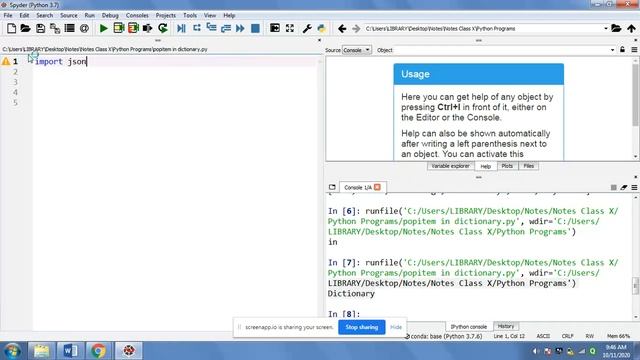The image size is (640, 360).
Task: Open the Edit menu
Action: tap(24, 15)
